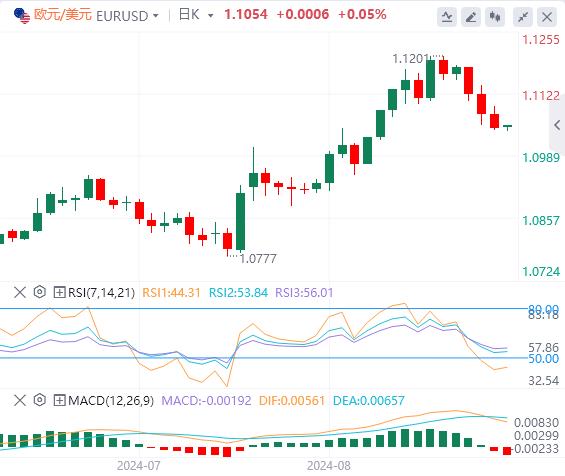The width and height of the screenshot is (565, 476).
Task: Click the 2024-08 date axis label
Action: (x=328, y=466)
